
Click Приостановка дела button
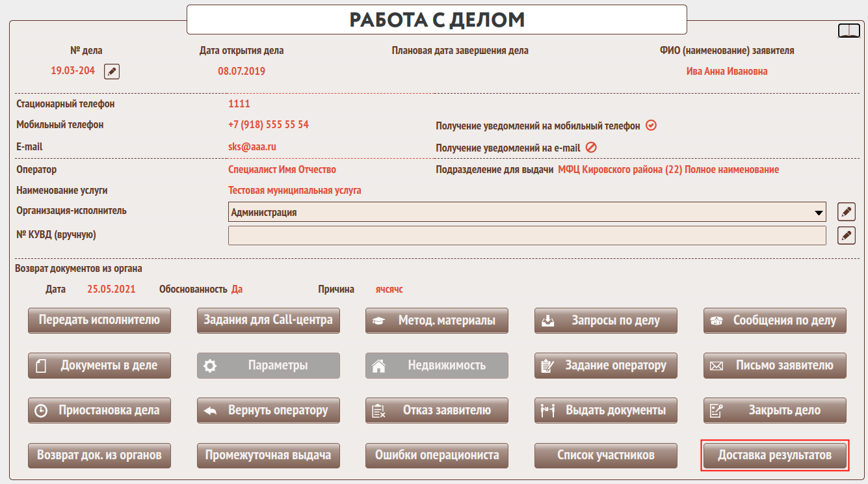(99, 410)
